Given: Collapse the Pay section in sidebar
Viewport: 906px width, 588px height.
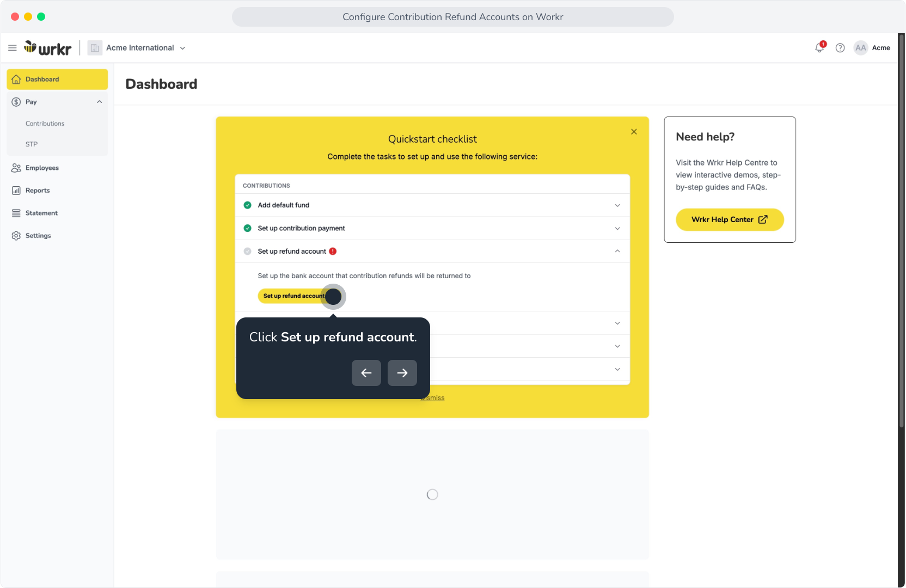Looking at the screenshot, I should (x=100, y=102).
